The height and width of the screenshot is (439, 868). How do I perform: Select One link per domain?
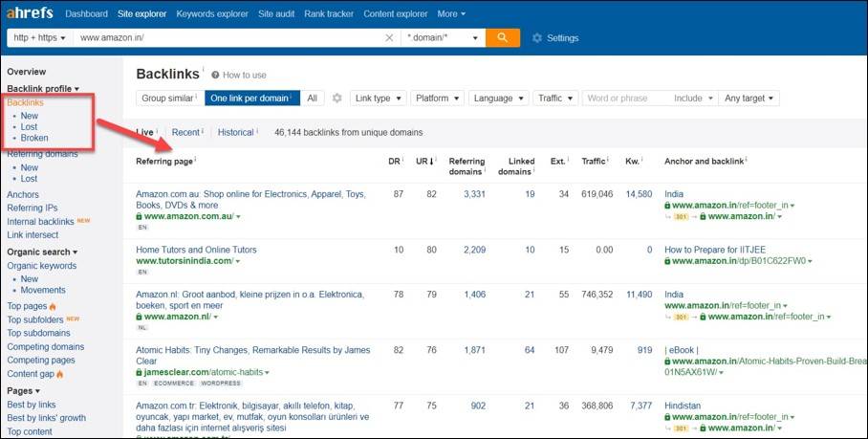click(251, 98)
